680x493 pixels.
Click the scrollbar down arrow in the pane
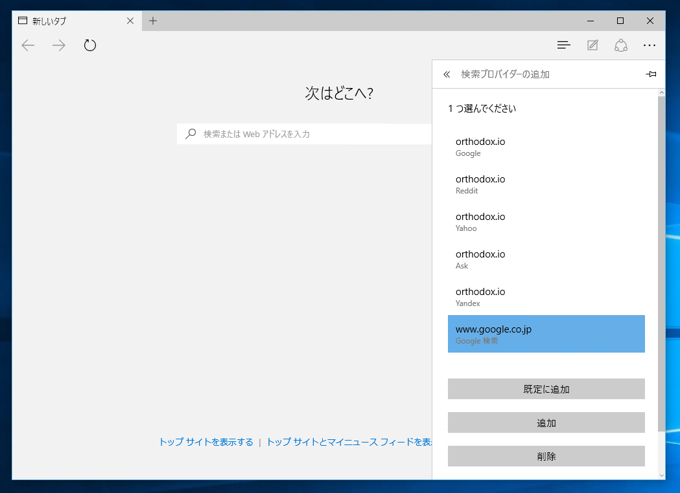[661, 476]
